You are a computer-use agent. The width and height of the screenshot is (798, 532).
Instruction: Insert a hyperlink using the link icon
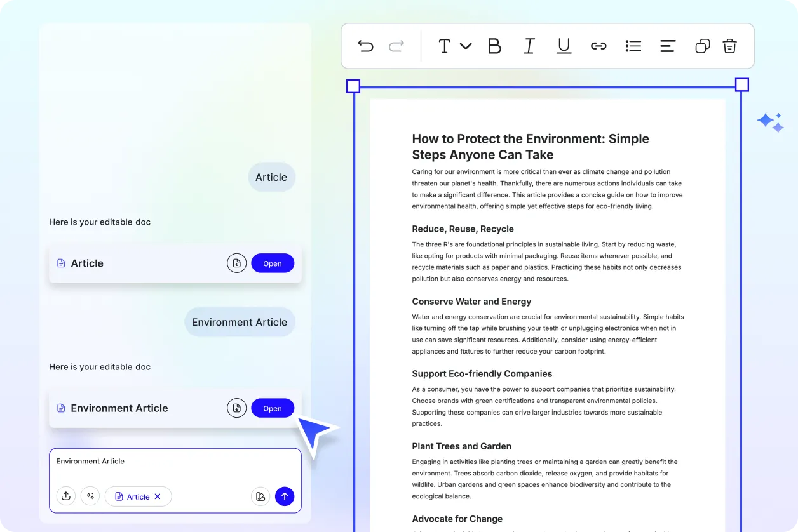pos(598,45)
